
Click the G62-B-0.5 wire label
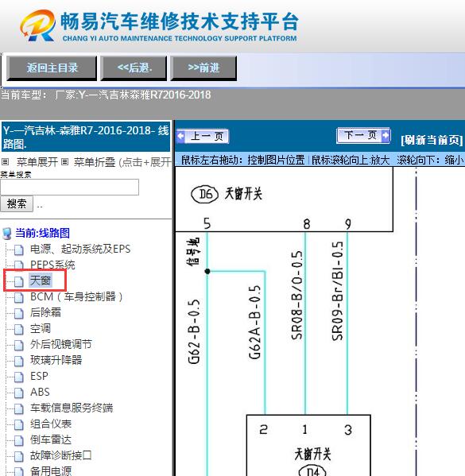click(194, 332)
